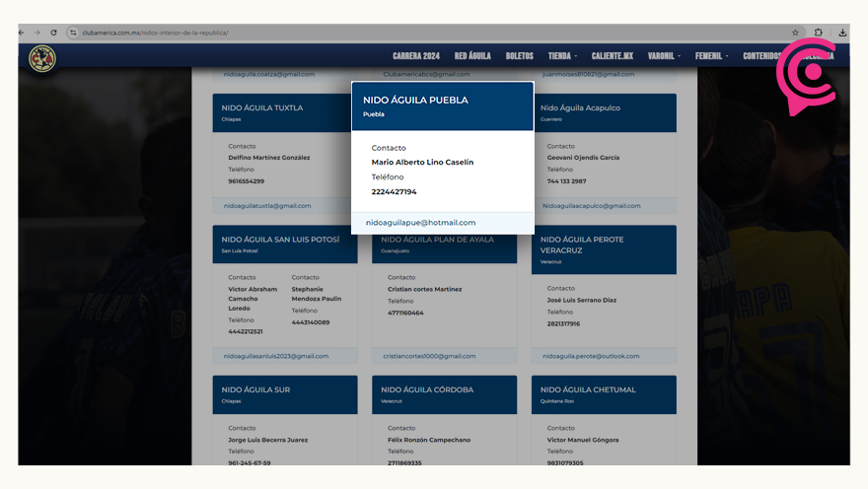Select the NIDO ÁGUILA PLAN DE AYALA header
Screen dimensions: 868x489
point(445,247)
